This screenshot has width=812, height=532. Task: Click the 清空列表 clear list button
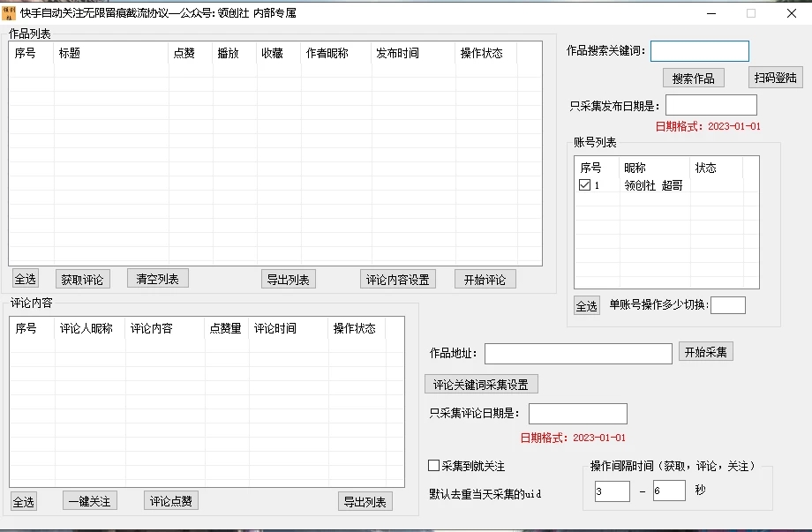click(157, 278)
